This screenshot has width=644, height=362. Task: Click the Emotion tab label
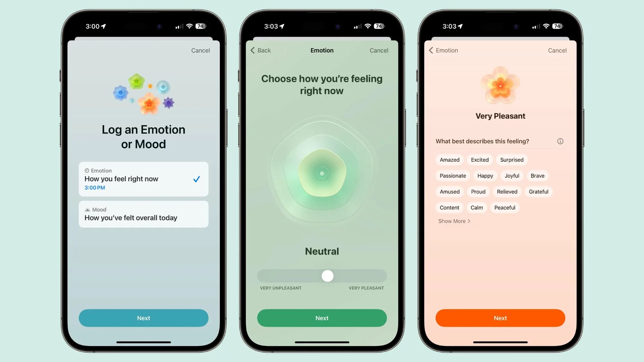click(x=100, y=171)
